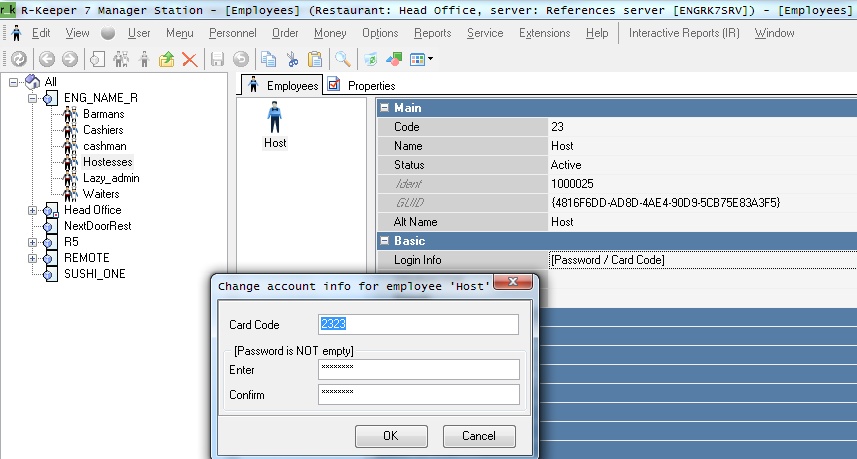857x459 pixels.
Task: Click the copy documents toolbar icon
Action: point(268,59)
